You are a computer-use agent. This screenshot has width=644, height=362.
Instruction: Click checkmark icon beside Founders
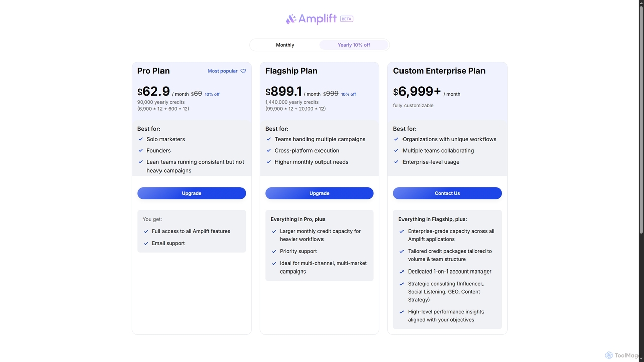tap(141, 151)
